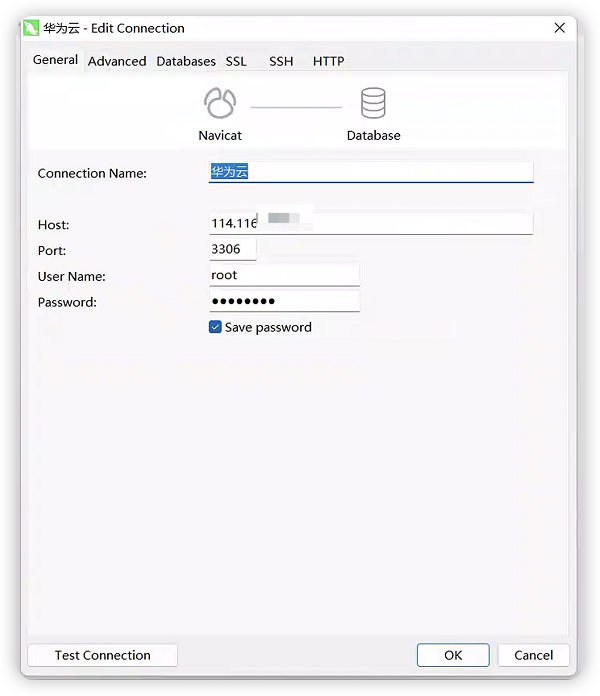Switch to the HTTP tab
This screenshot has height=696, width=600.
coord(328,61)
